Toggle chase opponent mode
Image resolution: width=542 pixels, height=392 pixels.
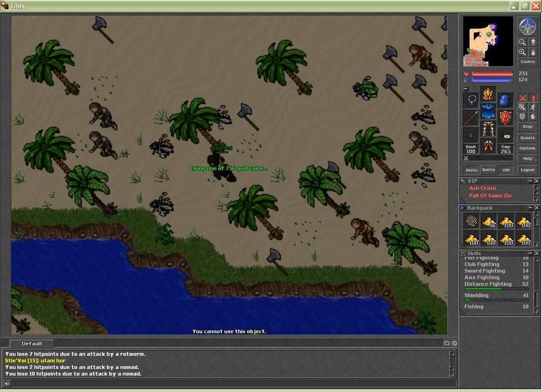pos(533,107)
